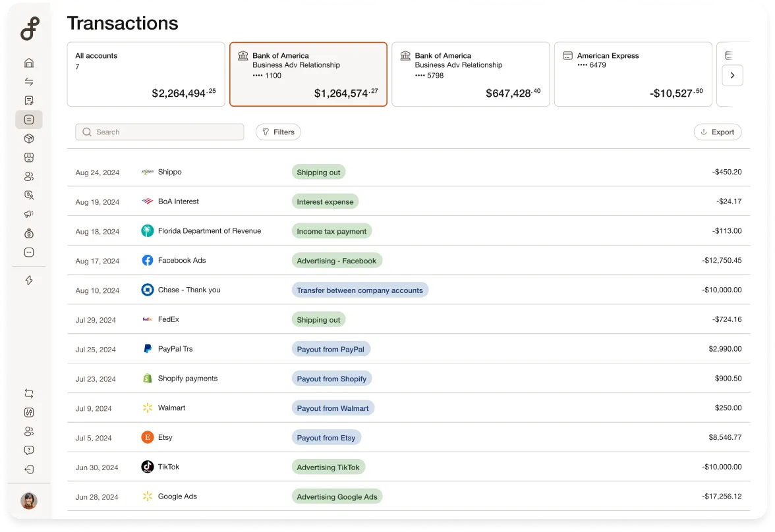
Task: Click the lightning bolt sidebar icon
Action: pyautogui.click(x=29, y=280)
